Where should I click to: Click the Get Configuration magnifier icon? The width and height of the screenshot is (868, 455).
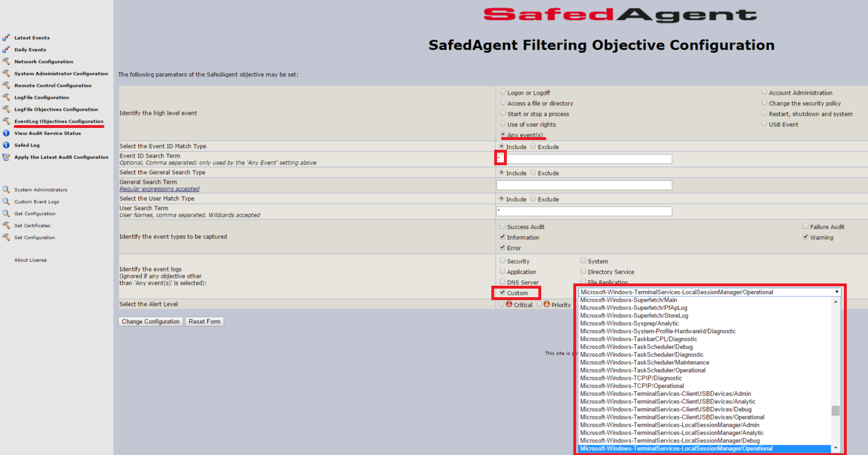pos(6,213)
